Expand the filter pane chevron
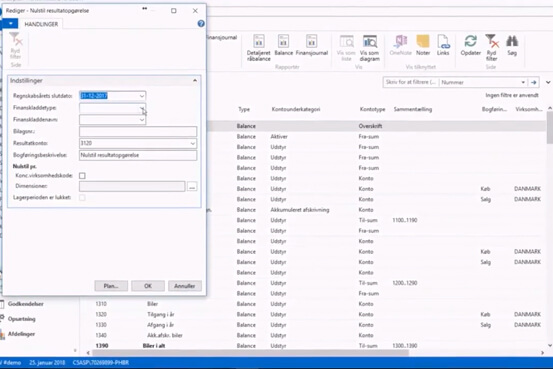 tap(548, 82)
